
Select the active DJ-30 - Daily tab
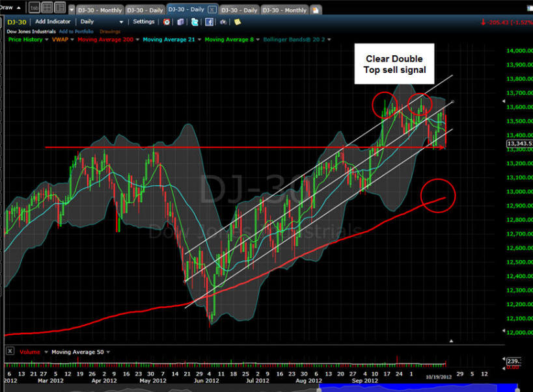[x=186, y=10]
